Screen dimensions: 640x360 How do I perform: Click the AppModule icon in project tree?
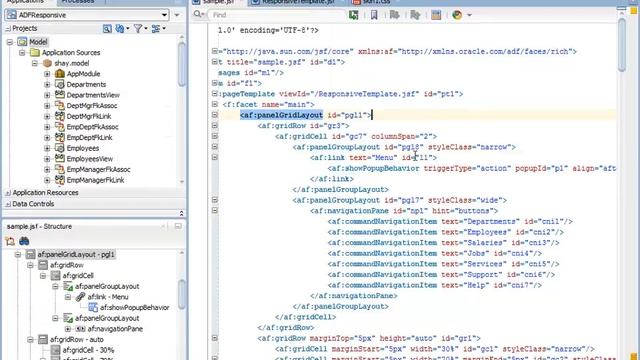[x=60, y=74]
